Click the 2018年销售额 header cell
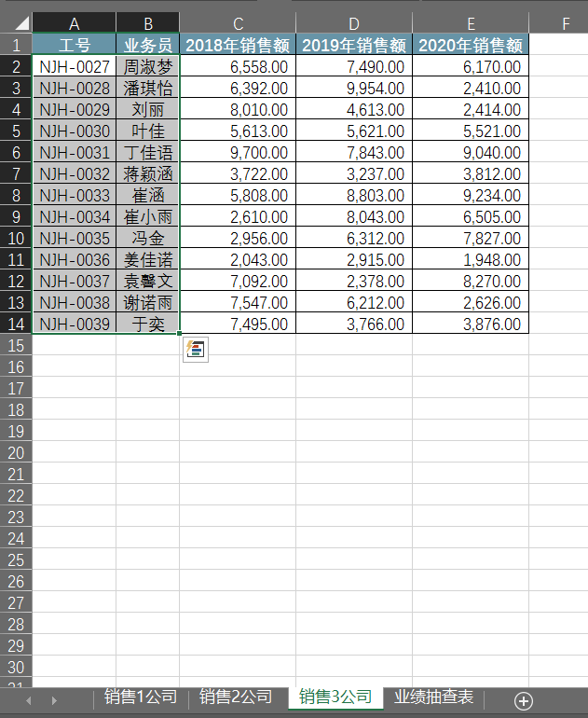The image size is (588, 718). click(238, 45)
